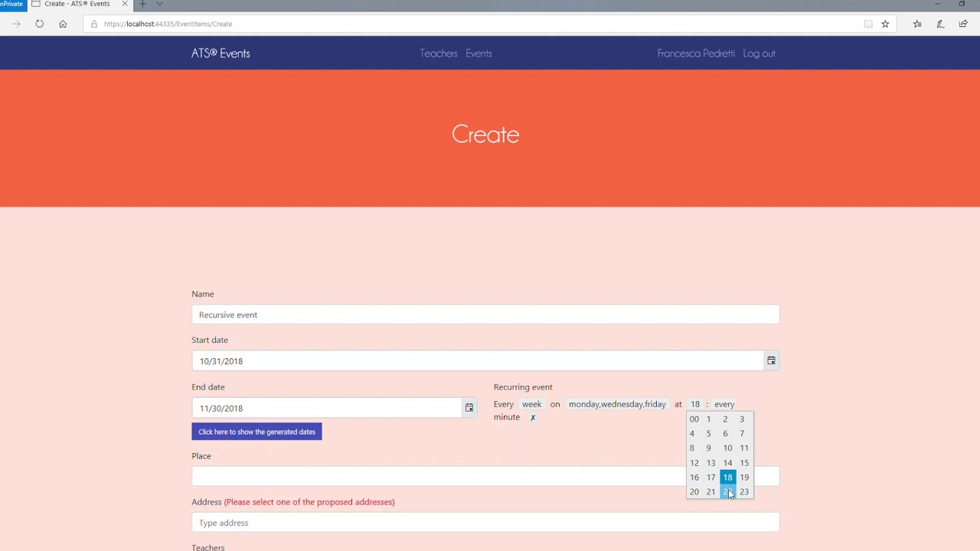Select hour 00 in the list
This screenshot has height=551, width=980.
(694, 419)
